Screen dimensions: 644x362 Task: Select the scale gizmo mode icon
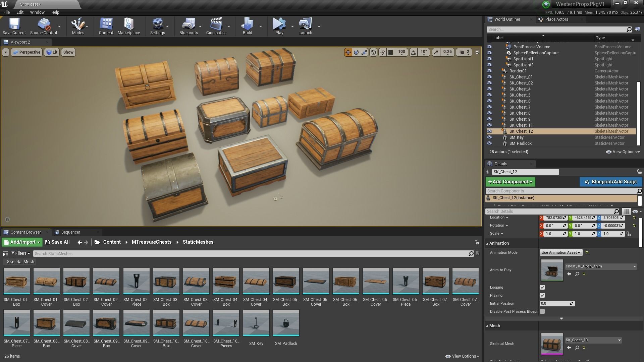[x=364, y=52]
